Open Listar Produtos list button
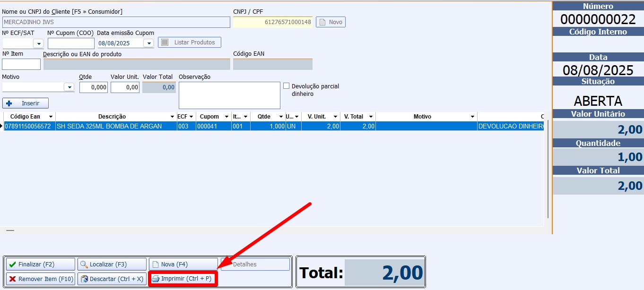Screen dimensions: 644x290 point(190,43)
